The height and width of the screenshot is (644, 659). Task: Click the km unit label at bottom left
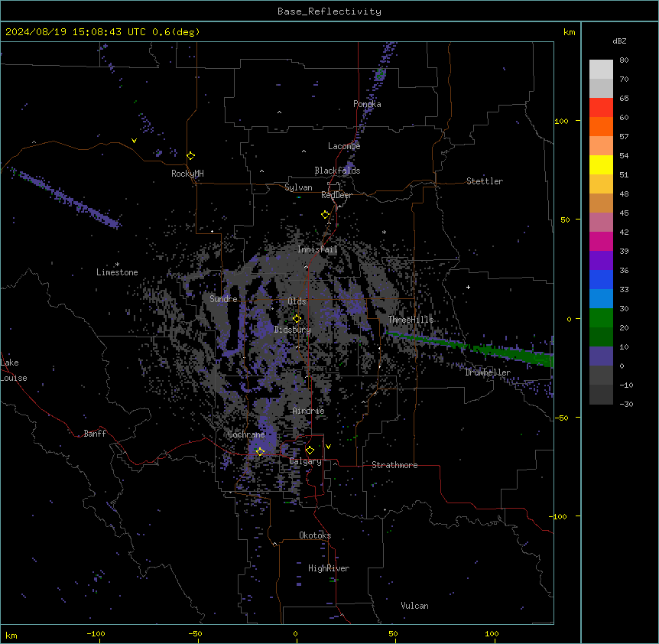[x=11, y=636]
